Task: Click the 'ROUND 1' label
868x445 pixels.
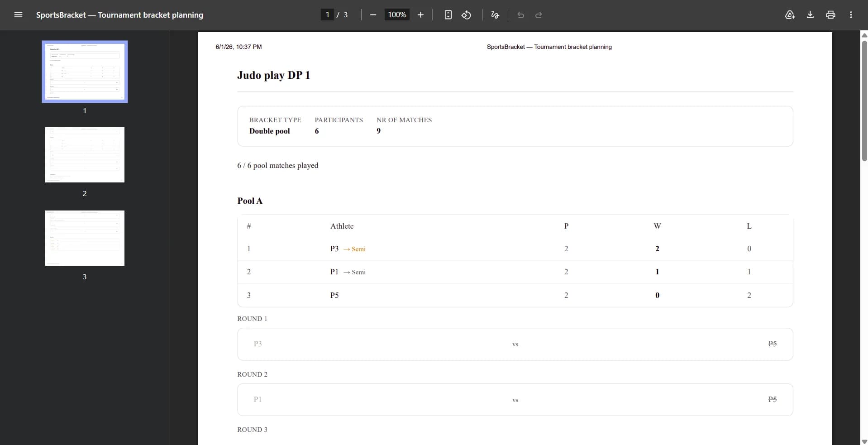Action: coord(252,319)
